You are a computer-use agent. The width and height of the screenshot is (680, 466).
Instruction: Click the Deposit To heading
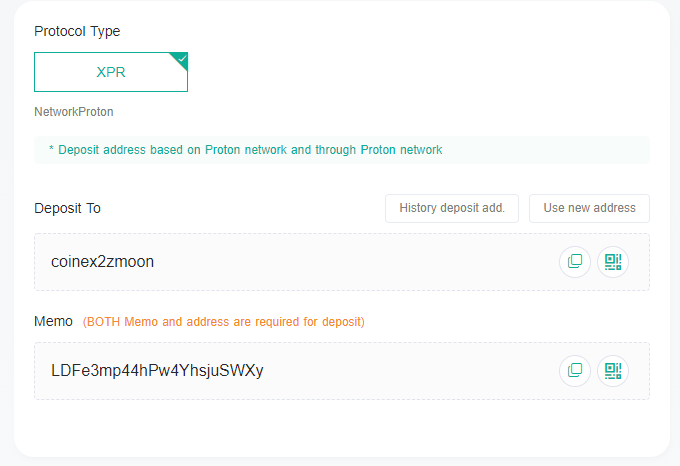(x=67, y=208)
